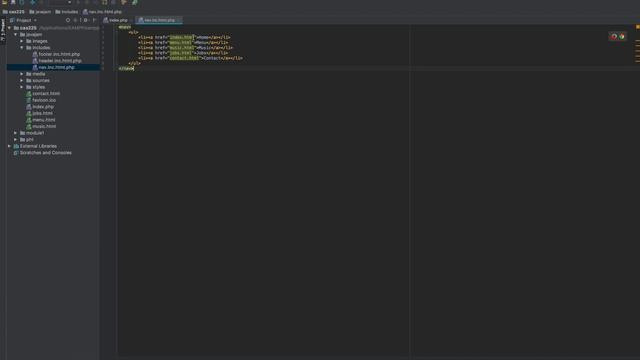Select favicon.ico file

41,100
